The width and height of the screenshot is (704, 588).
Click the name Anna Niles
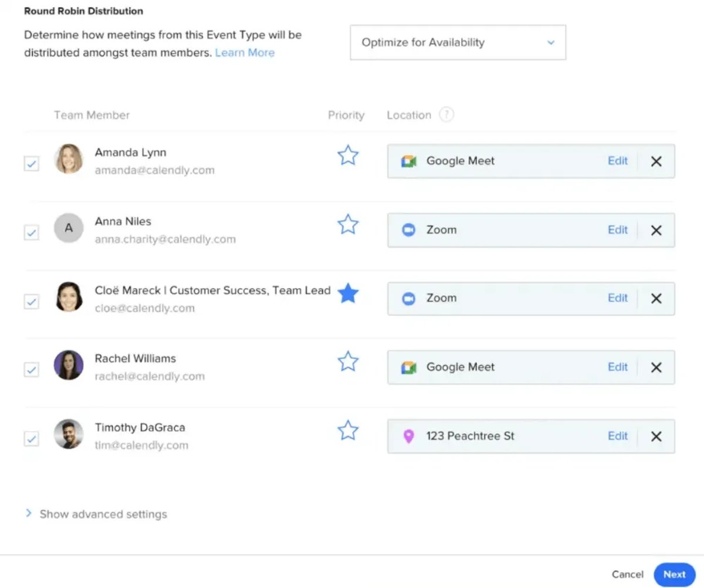coord(123,221)
